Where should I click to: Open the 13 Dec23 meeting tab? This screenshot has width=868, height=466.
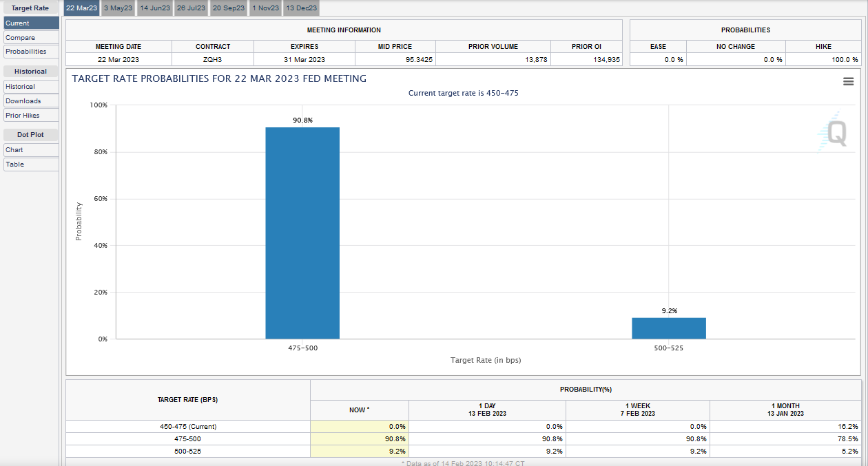(301, 8)
